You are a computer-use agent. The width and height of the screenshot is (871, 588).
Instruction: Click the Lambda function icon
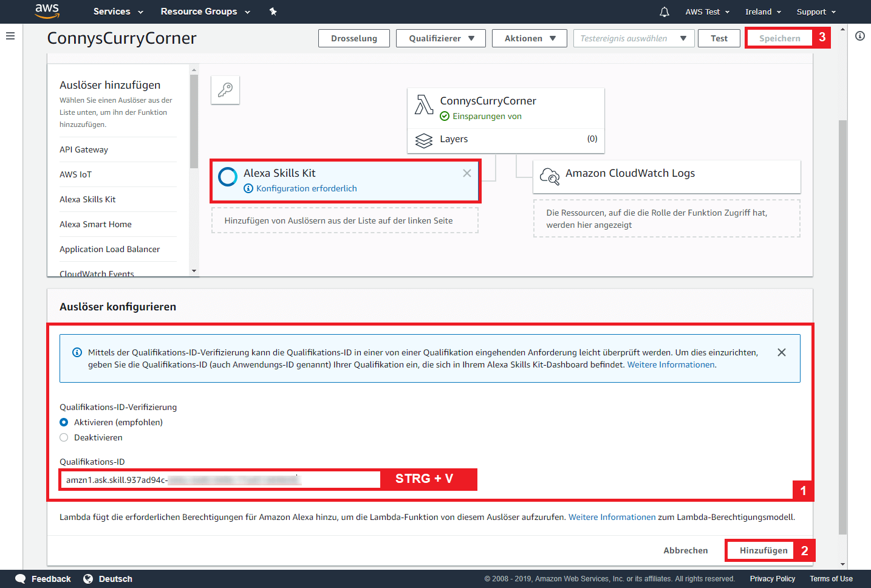(x=424, y=104)
